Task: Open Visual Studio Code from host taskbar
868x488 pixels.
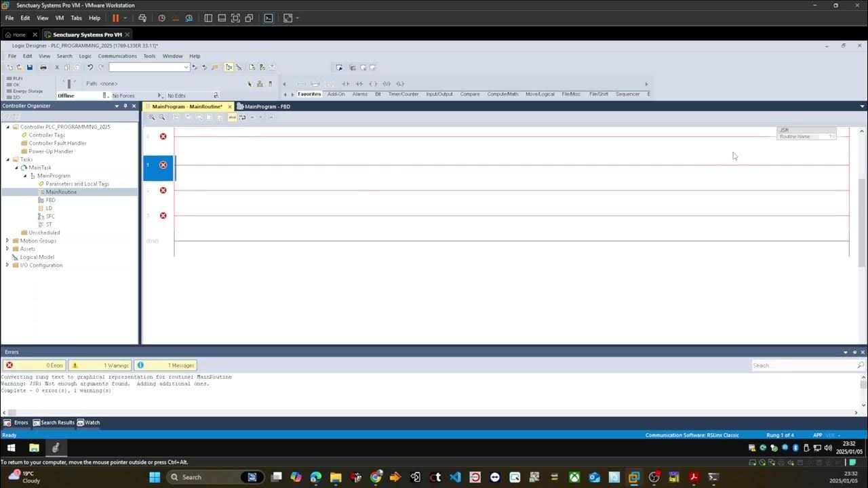Action: [x=455, y=477]
